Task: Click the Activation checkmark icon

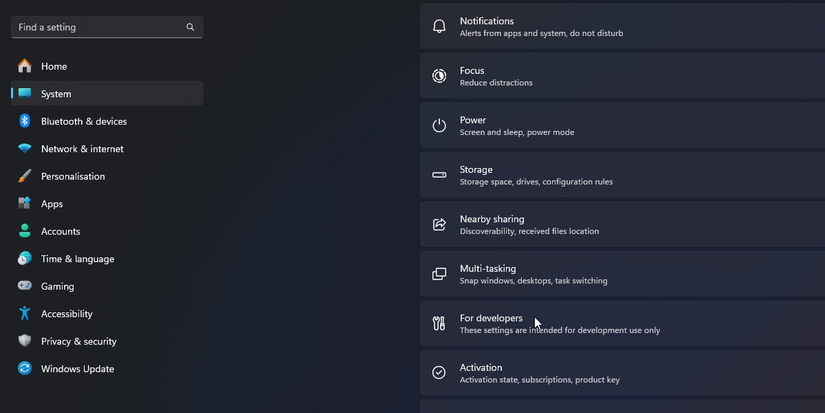Action: coord(439,373)
